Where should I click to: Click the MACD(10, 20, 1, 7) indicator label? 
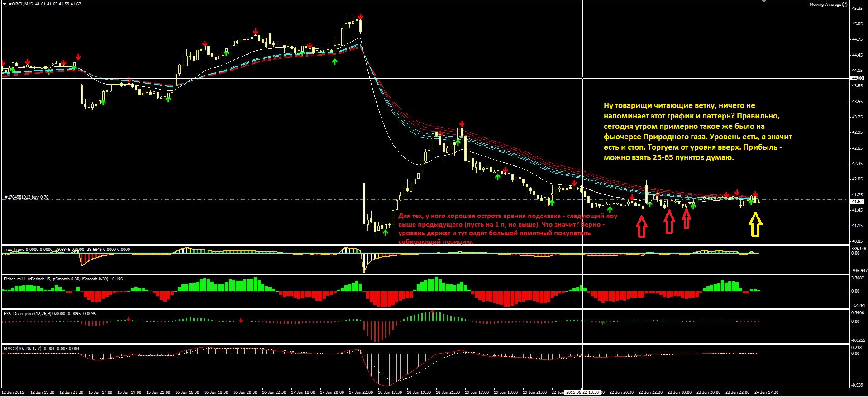coord(23,348)
